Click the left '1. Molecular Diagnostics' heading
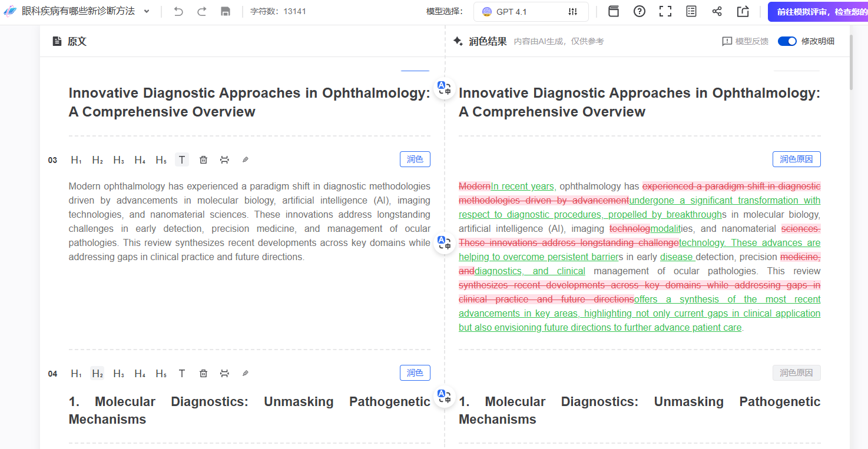This screenshot has width=868, height=449. [x=249, y=410]
